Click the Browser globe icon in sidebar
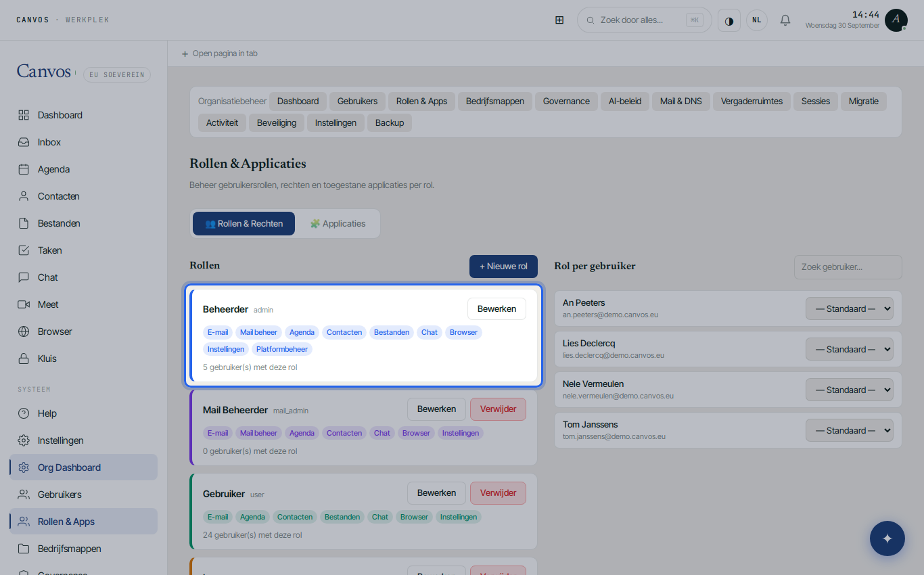 pos(24,331)
